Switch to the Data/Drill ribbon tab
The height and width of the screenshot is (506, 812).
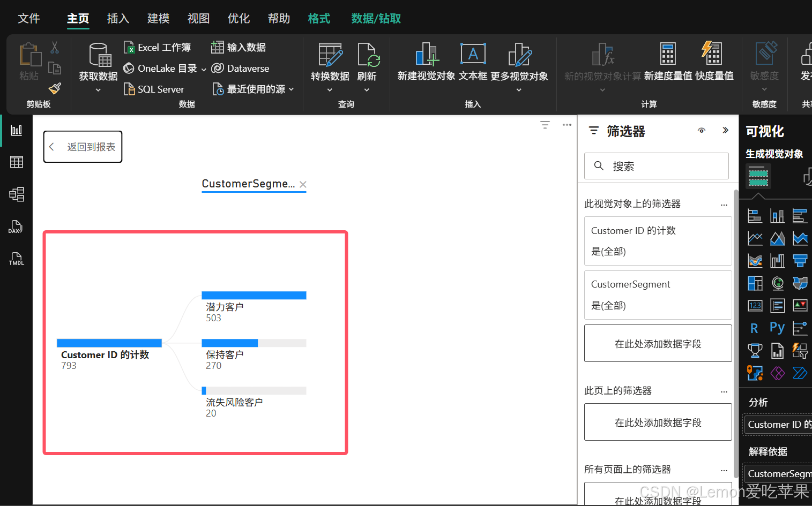[376, 19]
